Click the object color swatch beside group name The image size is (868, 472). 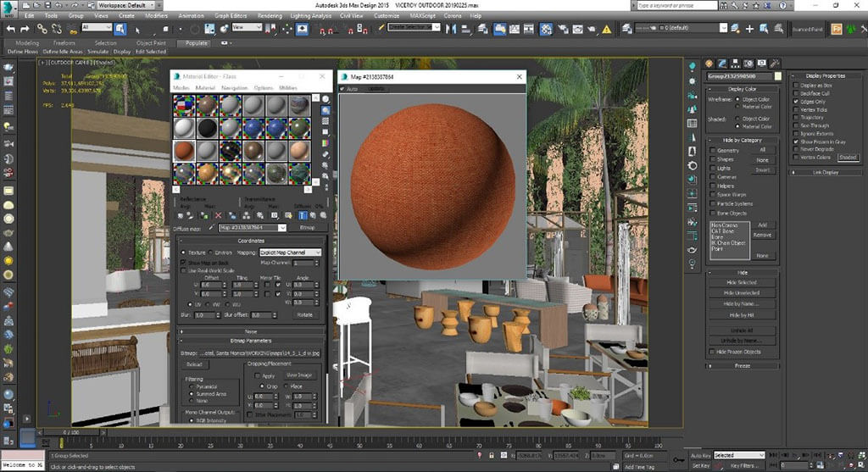779,75
